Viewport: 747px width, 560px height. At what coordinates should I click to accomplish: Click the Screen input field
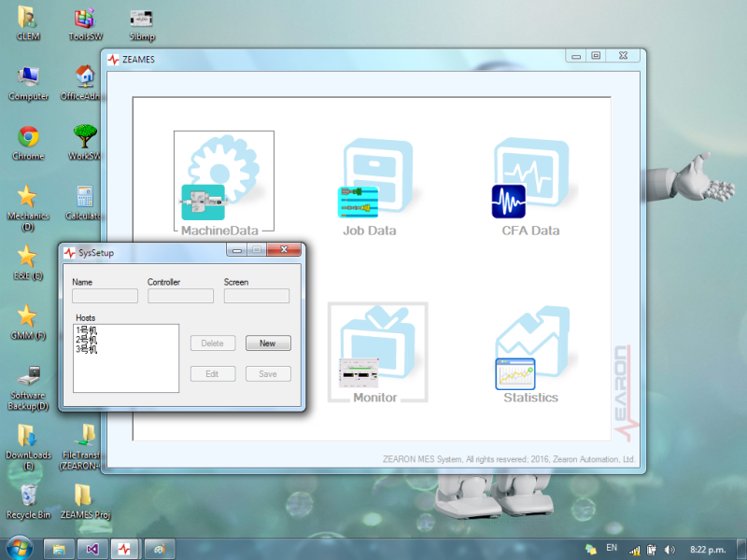pos(256,296)
